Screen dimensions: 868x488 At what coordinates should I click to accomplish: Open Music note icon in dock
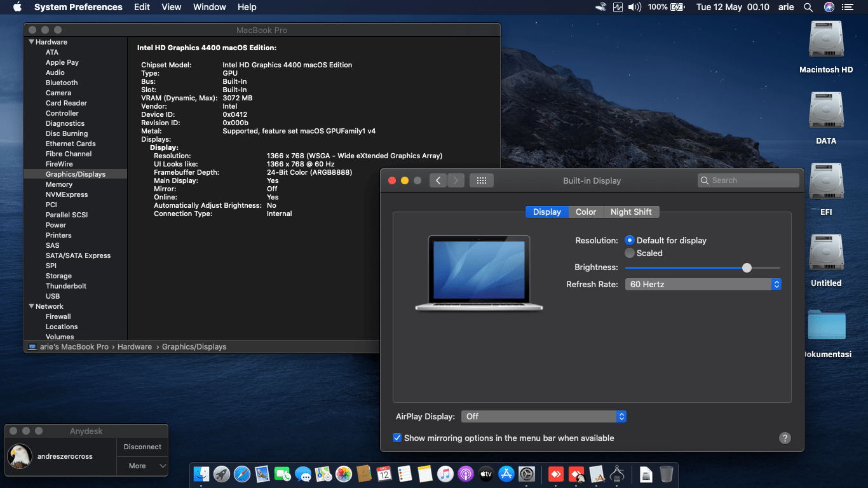pos(445,474)
